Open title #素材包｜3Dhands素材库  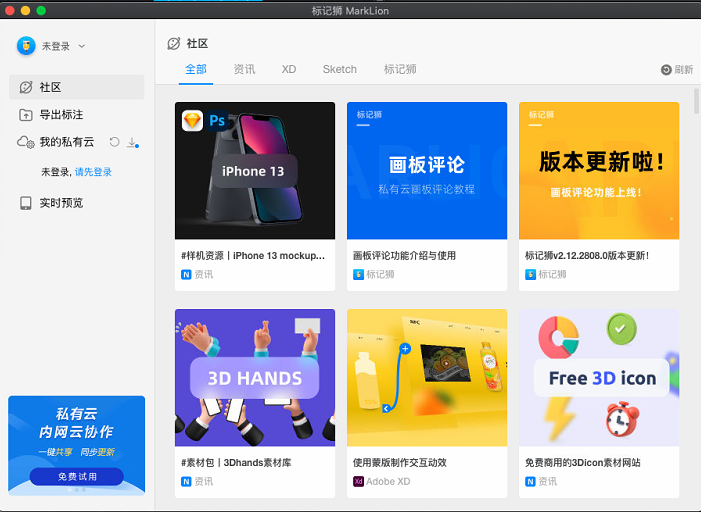coord(236,462)
